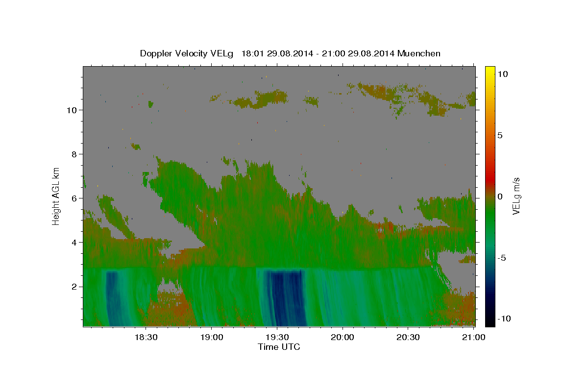Image resolution: width=588 pixels, height=392 pixels.
Task: Click the colorbar value 5 label
Action: 500,135
